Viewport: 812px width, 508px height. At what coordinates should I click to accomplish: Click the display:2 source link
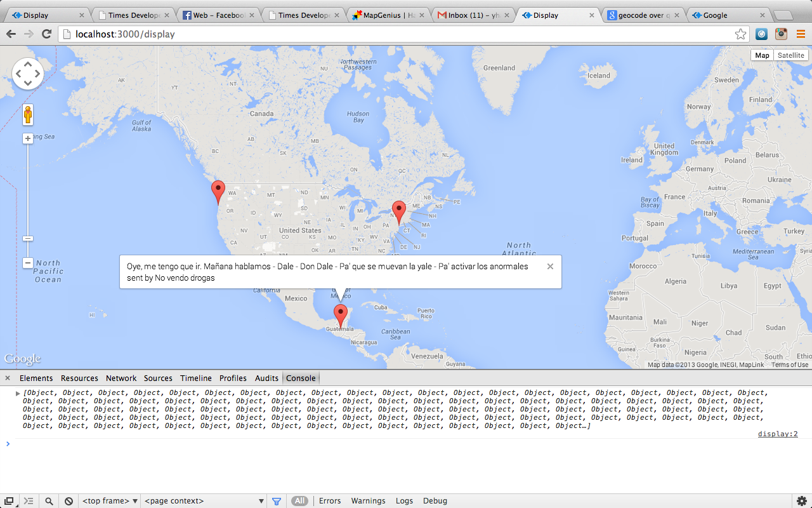point(778,434)
